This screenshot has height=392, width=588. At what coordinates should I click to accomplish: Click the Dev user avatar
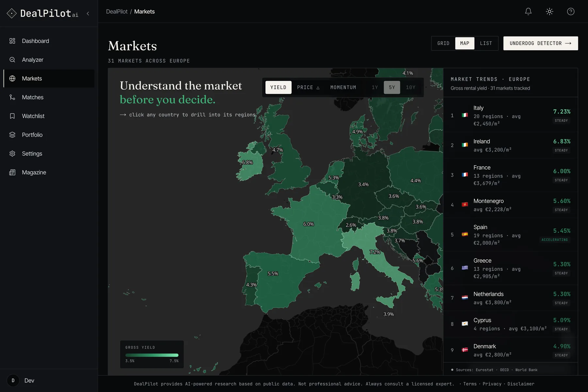click(13, 381)
